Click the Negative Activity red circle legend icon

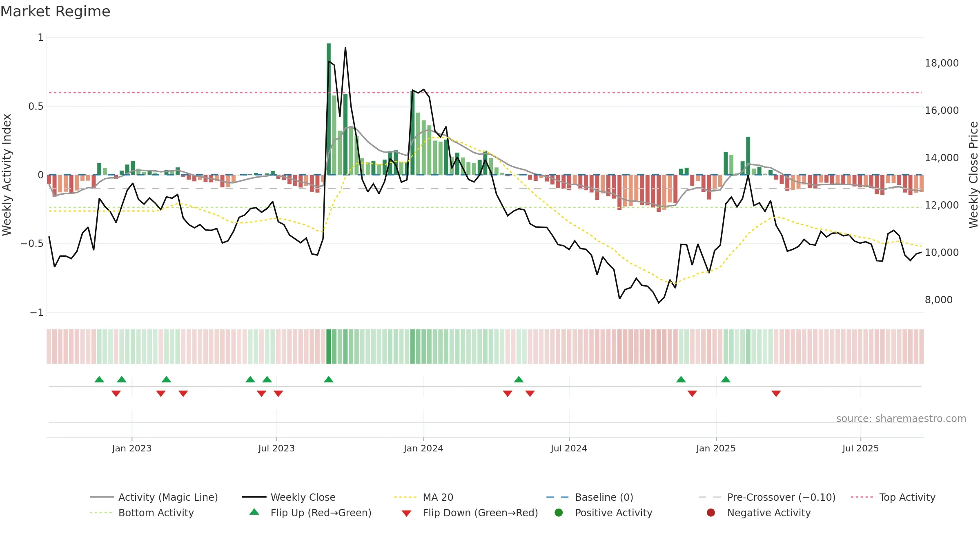tap(711, 513)
